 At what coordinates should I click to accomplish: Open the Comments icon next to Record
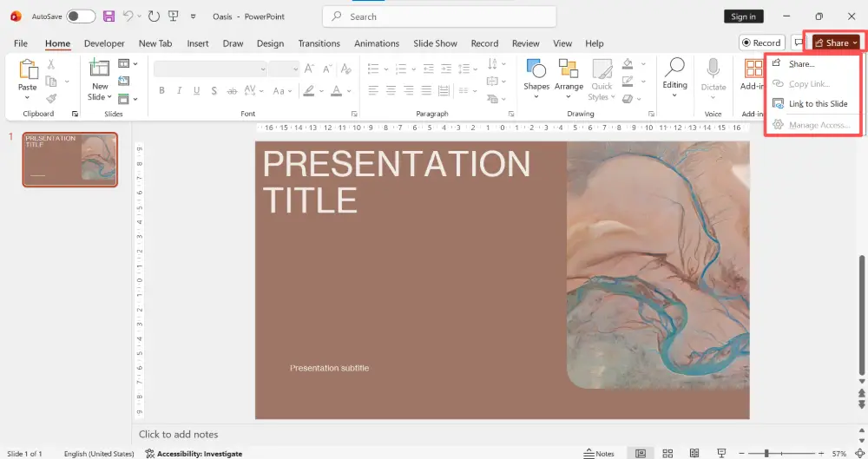pyautogui.click(x=799, y=43)
